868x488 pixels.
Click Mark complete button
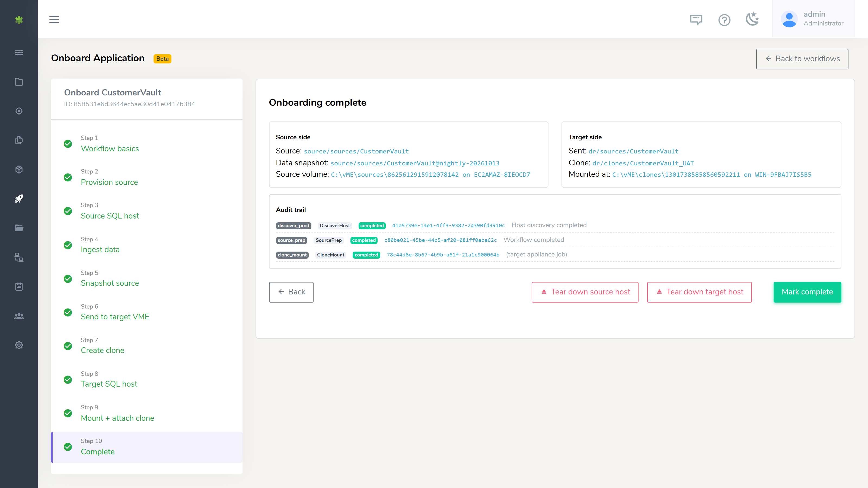(807, 292)
